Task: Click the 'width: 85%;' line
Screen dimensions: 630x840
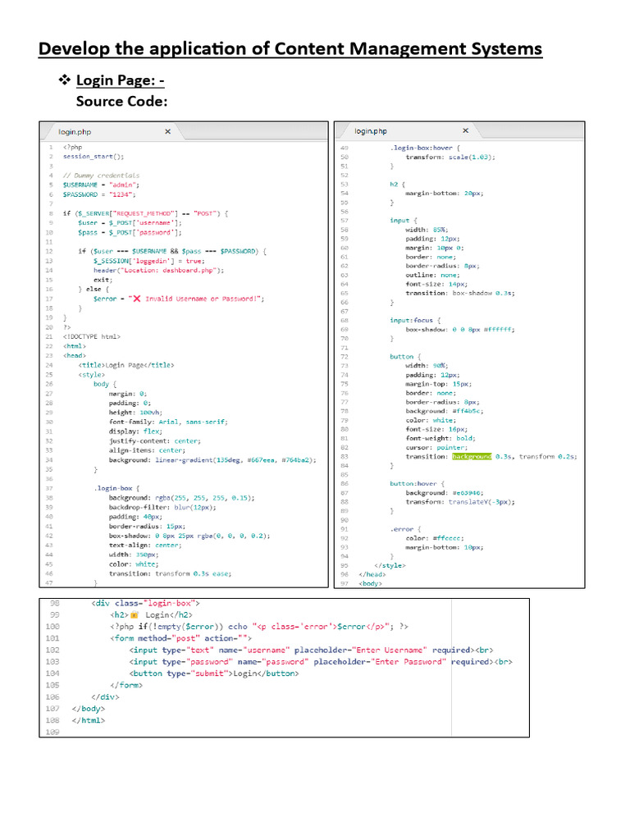Action: 427,230
